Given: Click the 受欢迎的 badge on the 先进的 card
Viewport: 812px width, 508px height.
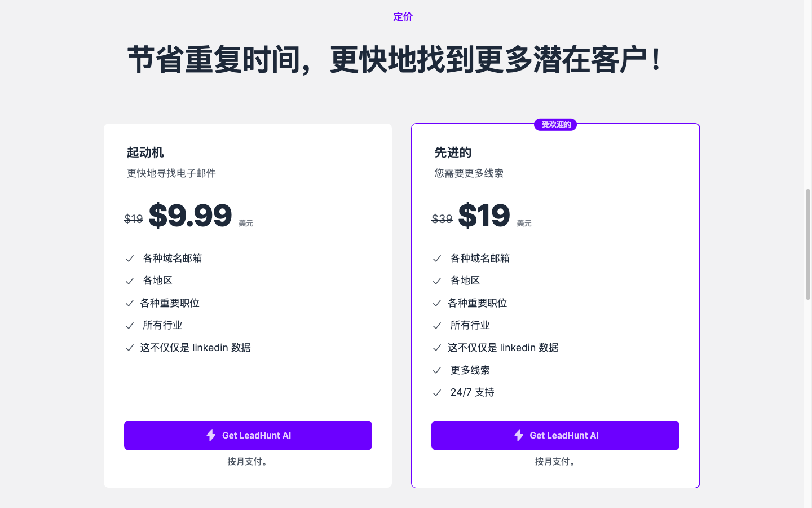Looking at the screenshot, I should pos(555,125).
